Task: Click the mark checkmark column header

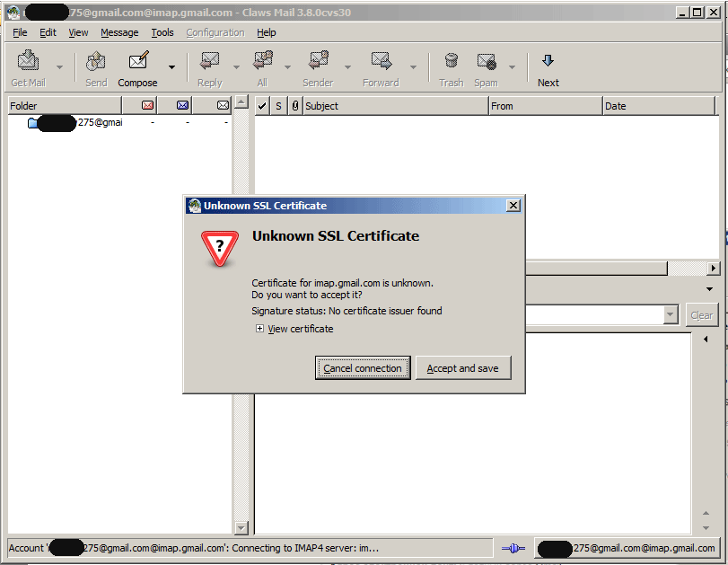Action: [262, 106]
